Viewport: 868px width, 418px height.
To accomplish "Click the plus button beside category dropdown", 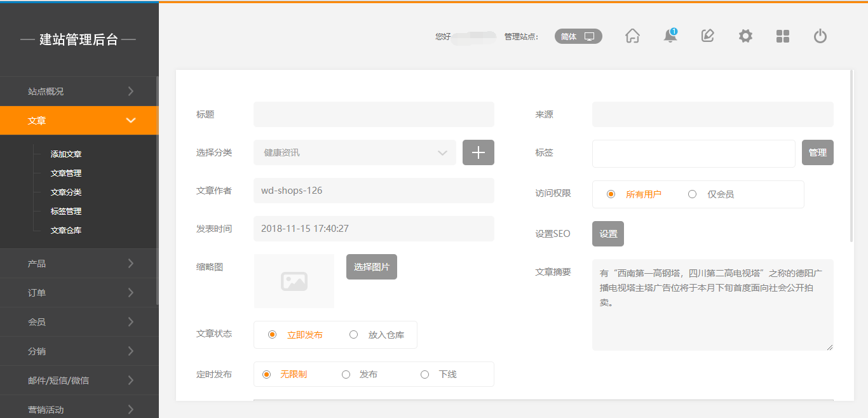I will point(478,152).
